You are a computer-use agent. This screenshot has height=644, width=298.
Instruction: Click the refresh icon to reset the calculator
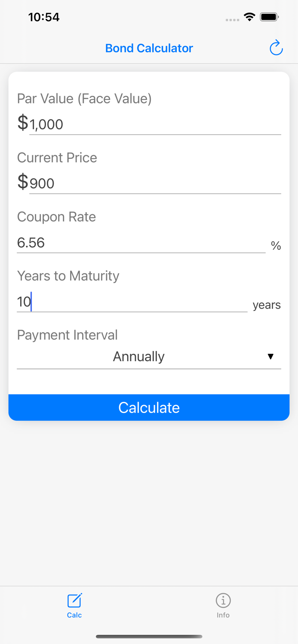tap(276, 48)
